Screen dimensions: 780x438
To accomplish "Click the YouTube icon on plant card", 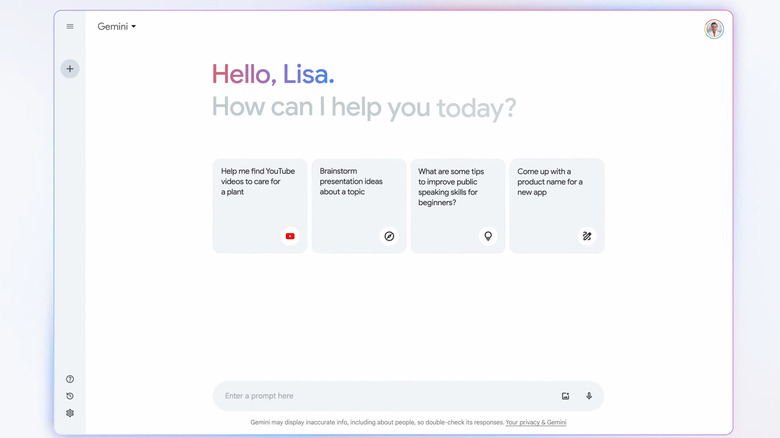I will coord(290,236).
